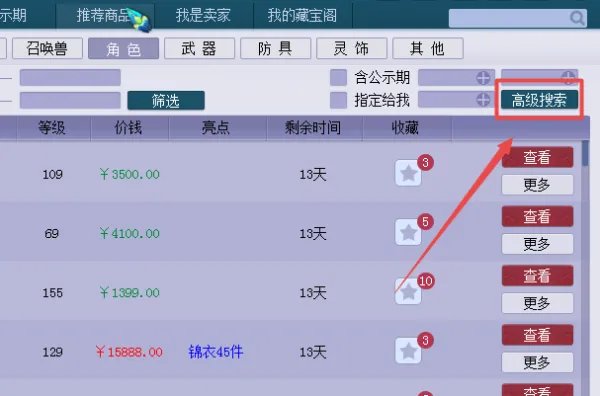Click 更多 for the level 129 listing
Viewport: 600px width, 396px height.
coord(537,362)
